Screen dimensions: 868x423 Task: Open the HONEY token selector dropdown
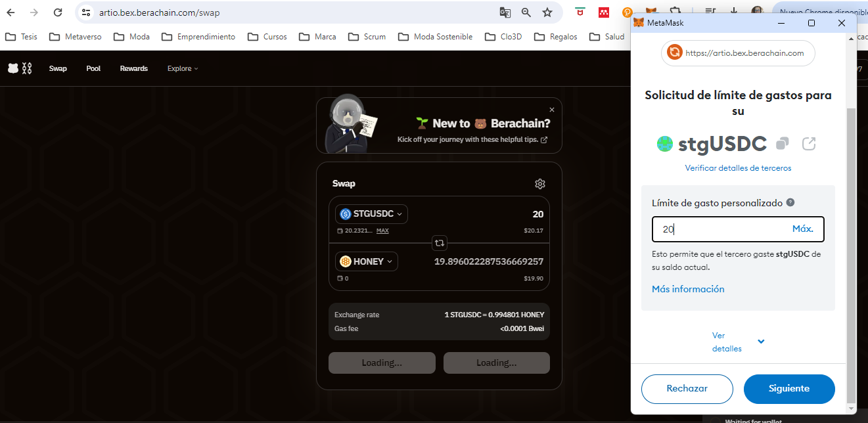pos(366,261)
